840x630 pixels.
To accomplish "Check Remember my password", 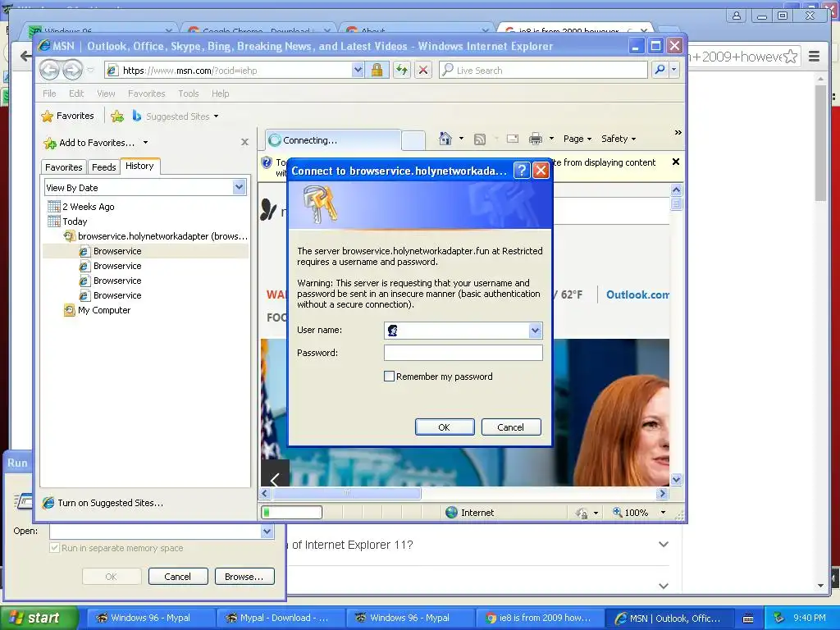I will [389, 377].
